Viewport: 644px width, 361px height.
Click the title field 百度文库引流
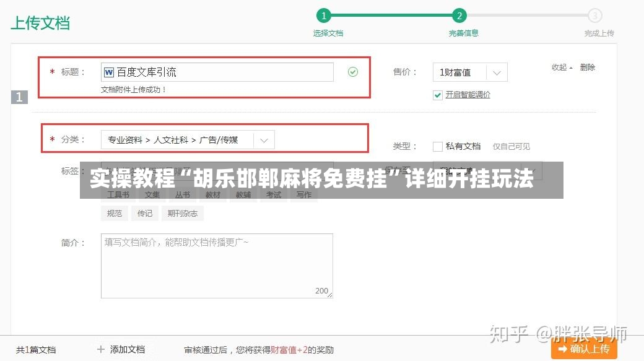point(217,72)
